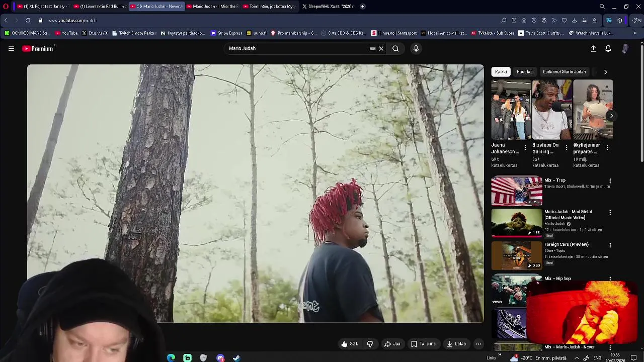Image resolution: width=644 pixels, height=362 pixels.
Task: Open options for Mad Metal music video
Action: [x=610, y=213]
